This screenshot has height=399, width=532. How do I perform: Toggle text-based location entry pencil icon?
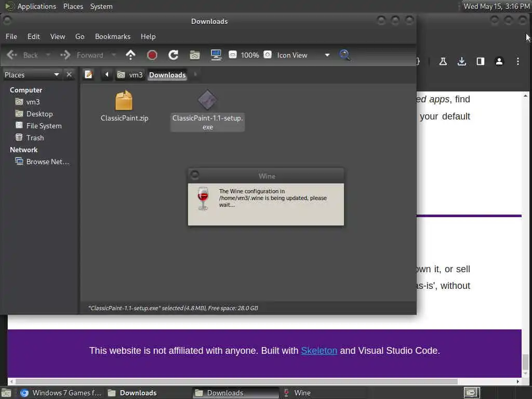[88, 75]
